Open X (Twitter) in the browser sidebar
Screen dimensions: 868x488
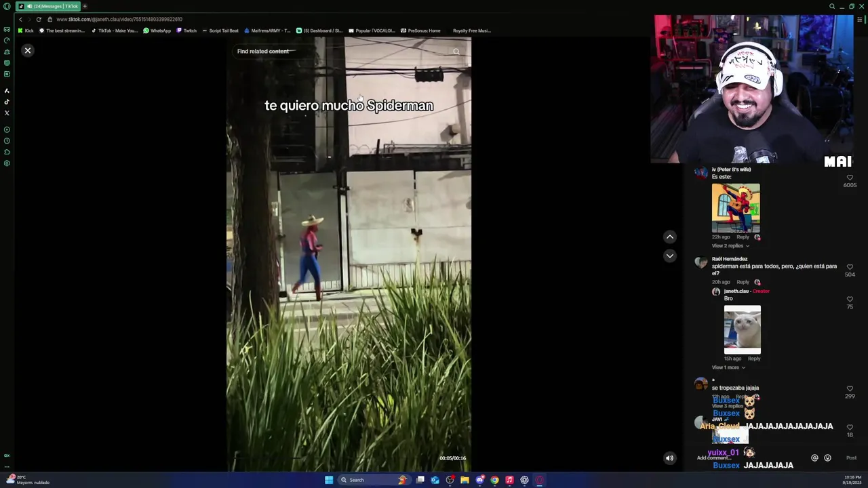(7, 113)
